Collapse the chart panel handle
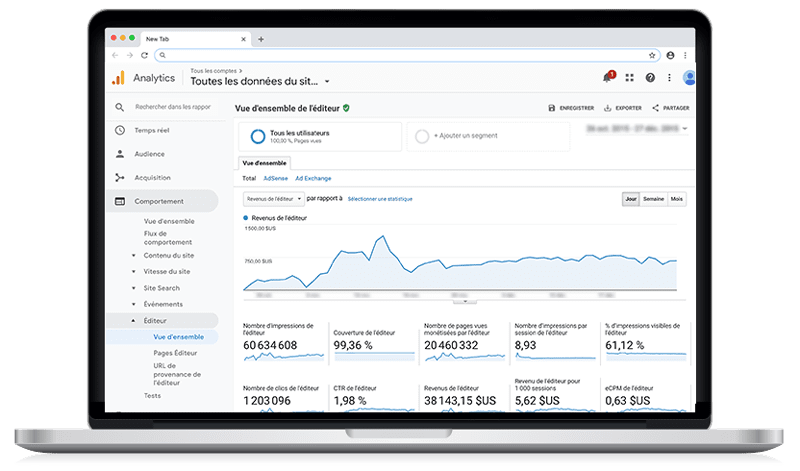Viewport: 800px width, 471px height. point(465,302)
